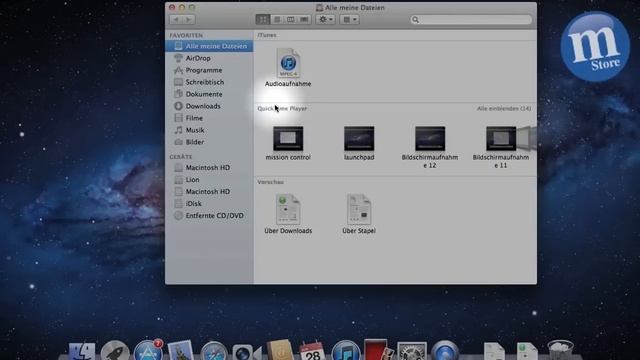This screenshot has width=640, height=360.
Task: Open the white document stack in Dock
Action: click(x=494, y=352)
